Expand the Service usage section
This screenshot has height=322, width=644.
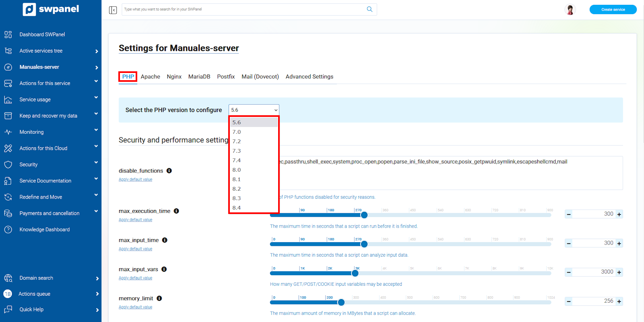coord(96,98)
